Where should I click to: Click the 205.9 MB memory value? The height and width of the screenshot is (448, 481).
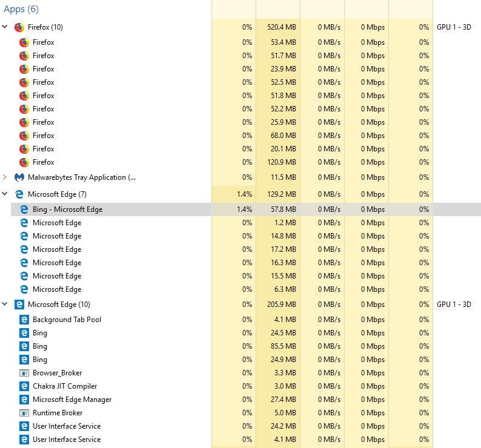tap(281, 304)
